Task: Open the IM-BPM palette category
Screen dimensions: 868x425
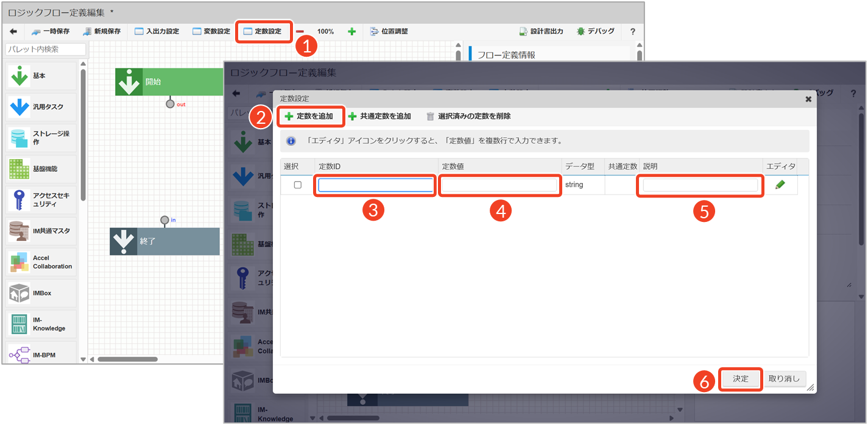Action: [x=41, y=355]
